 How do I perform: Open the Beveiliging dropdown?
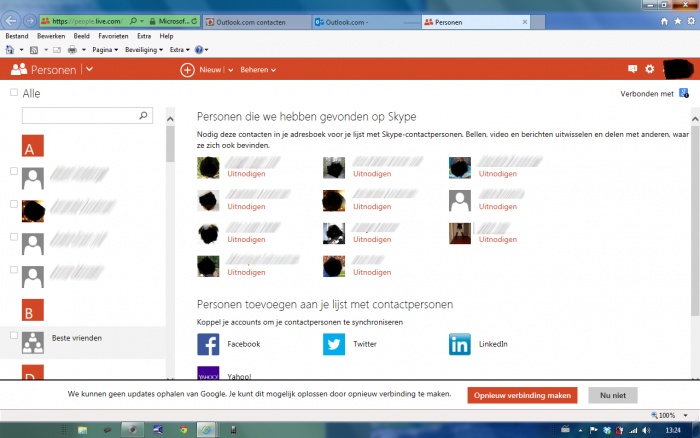coord(144,50)
